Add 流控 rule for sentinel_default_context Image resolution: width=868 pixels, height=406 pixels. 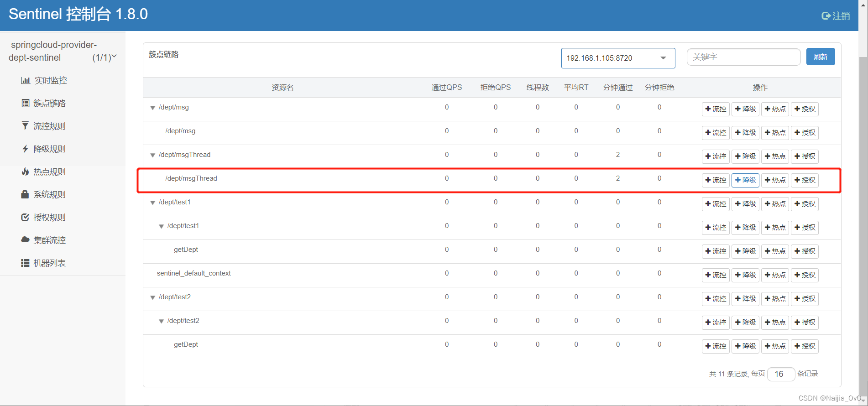coord(716,275)
